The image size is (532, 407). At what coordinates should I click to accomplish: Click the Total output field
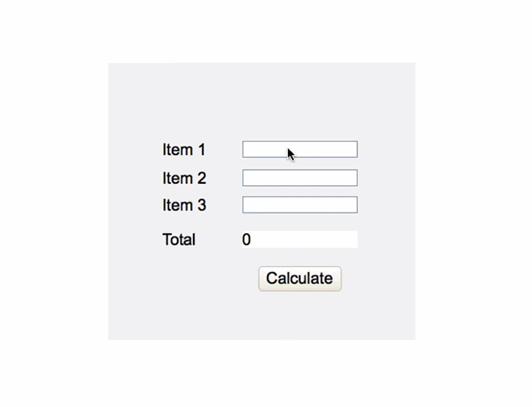click(x=300, y=239)
